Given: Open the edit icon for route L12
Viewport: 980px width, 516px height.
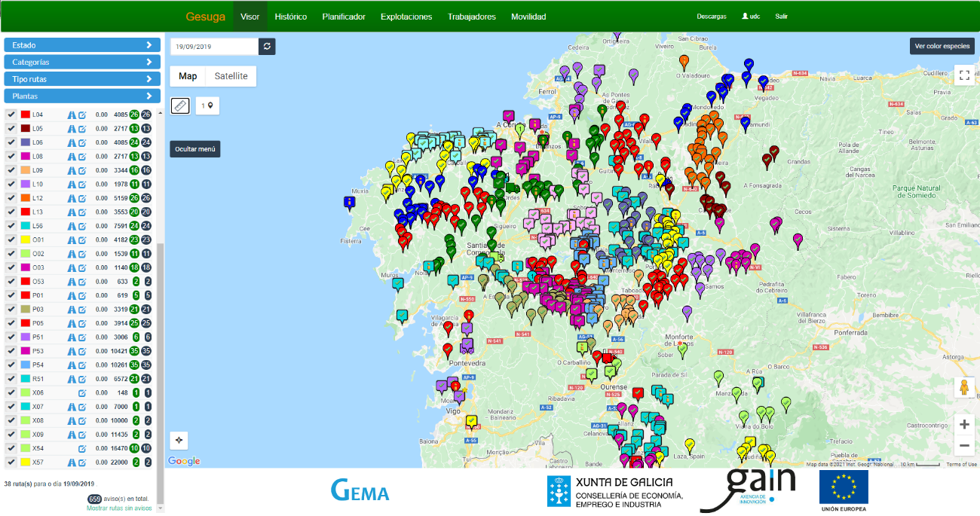Looking at the screenshot, I should coord(82,198).
